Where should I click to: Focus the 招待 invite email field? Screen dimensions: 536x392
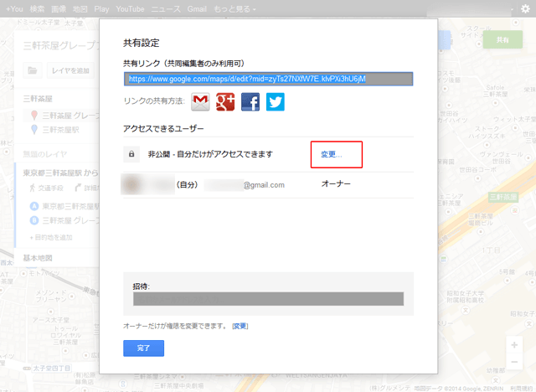(268, 299)
